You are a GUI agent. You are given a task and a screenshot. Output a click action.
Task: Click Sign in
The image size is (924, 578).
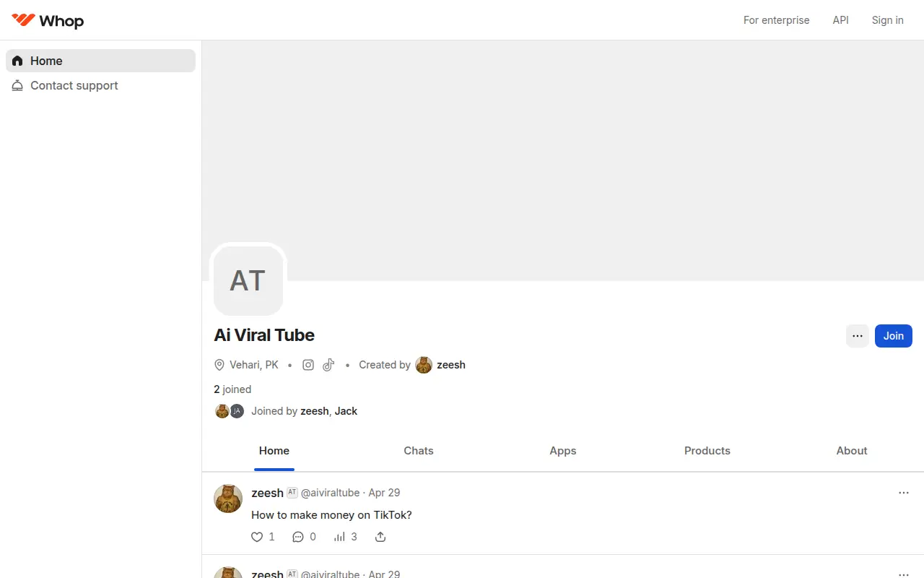tap(887, 20)
